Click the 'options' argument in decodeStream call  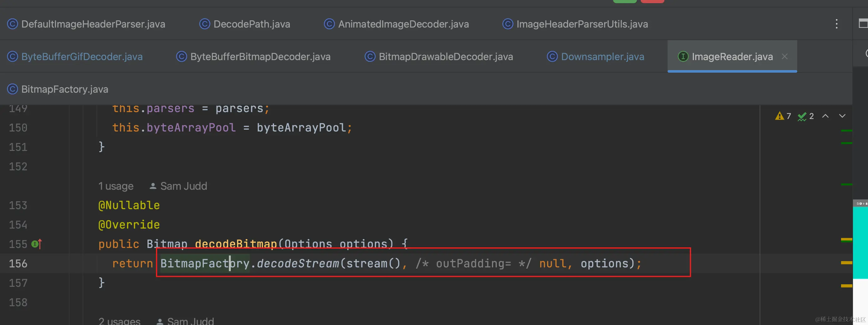click(x=604, y=263)
